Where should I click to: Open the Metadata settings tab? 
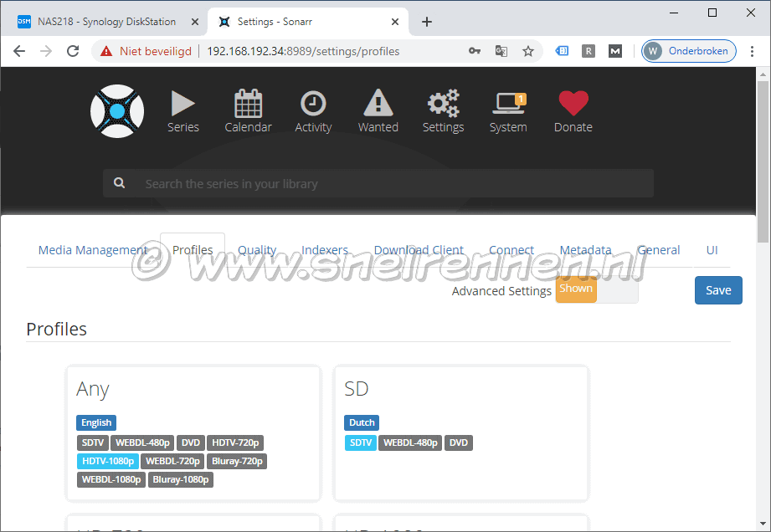(x=586, y=250)
